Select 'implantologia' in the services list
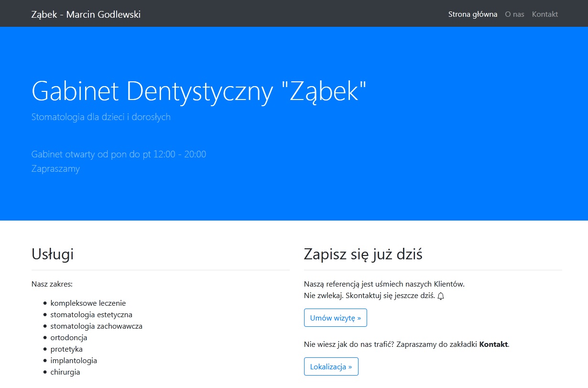The height and width of the screenshot is (388, 588). click(x=74, y=361)
